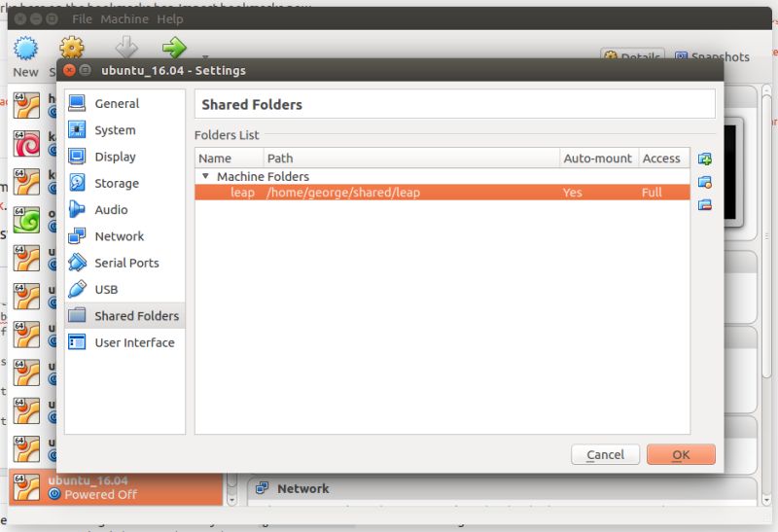The height and width of the screenshot is (532, 778).
Task: Click the /home/george/shared/leap path
Action: 343,193
